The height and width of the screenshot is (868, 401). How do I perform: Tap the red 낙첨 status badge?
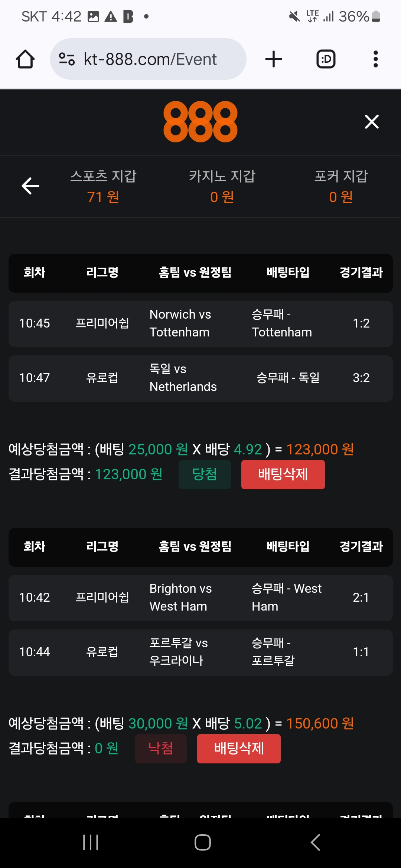click(x=161, y=749)
